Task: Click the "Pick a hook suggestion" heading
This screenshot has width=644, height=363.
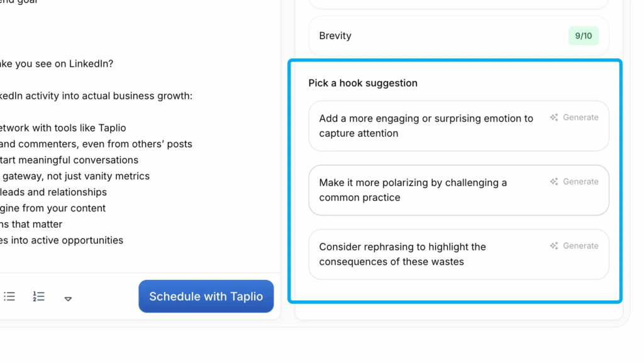Action: pos(363,83)
